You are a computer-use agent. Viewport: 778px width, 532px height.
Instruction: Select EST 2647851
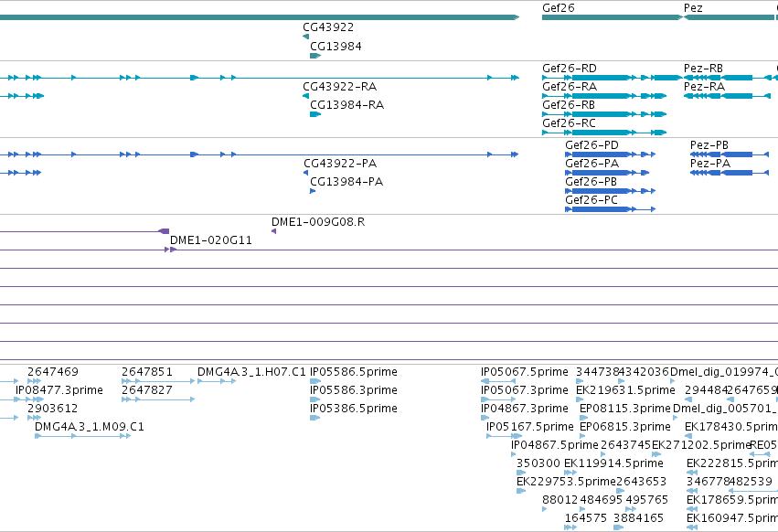(158, 381)
